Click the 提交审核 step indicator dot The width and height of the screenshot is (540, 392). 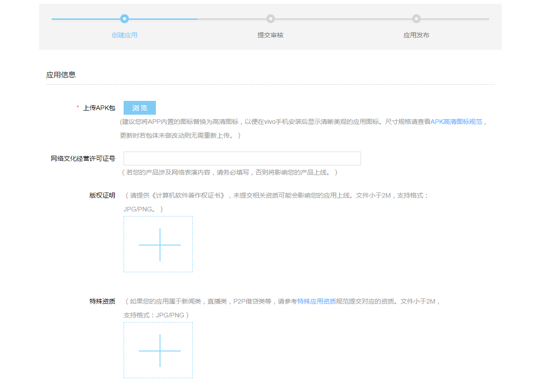click(270, 19)
